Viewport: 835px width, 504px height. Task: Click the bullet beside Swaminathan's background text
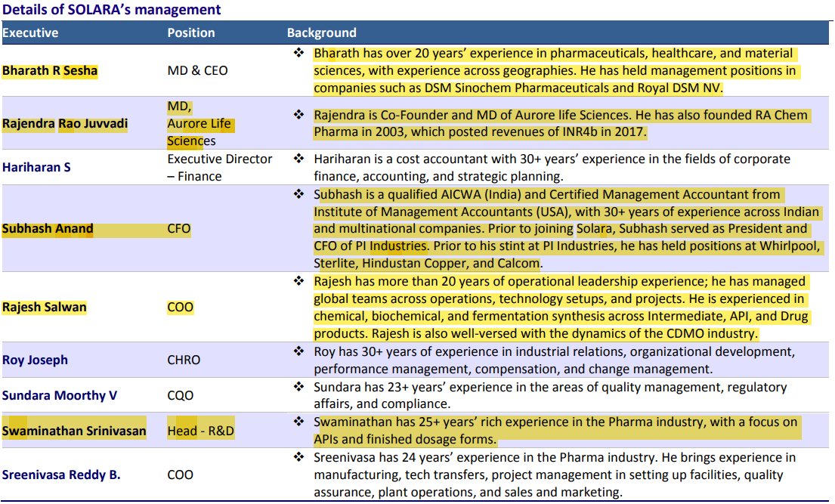(298, 422)
